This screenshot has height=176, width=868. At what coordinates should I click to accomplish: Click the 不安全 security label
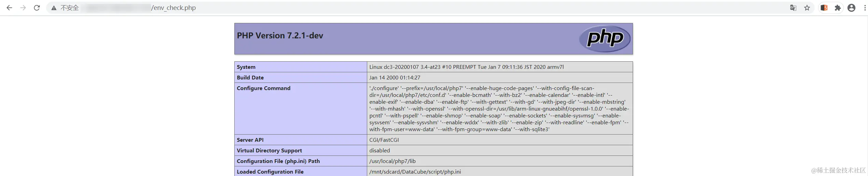pyautogui.click(x=70, y=8)
